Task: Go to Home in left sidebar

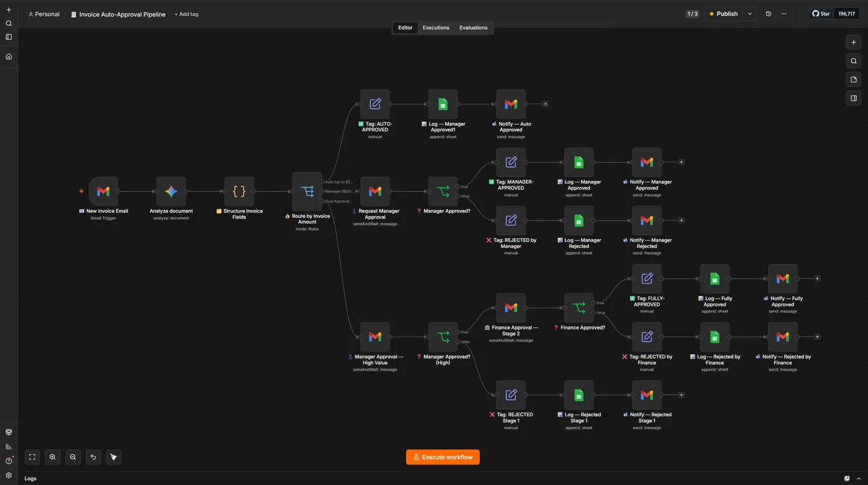Action: [9, 56]
